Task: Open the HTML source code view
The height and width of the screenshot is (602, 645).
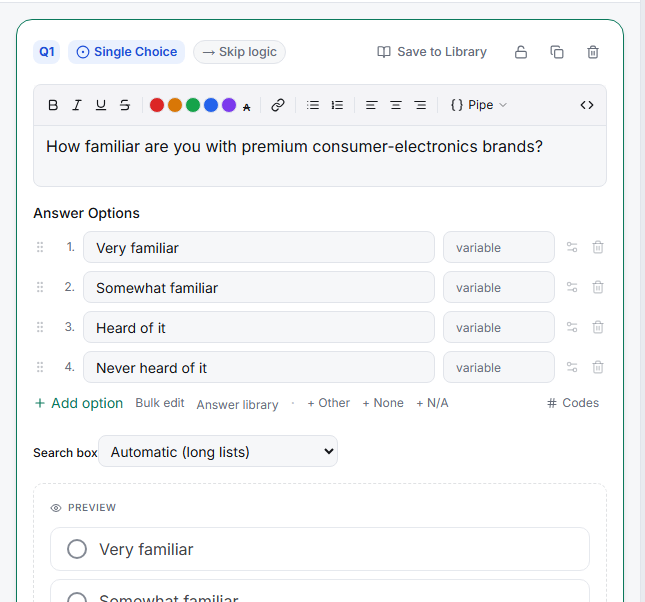Action: 587,105
